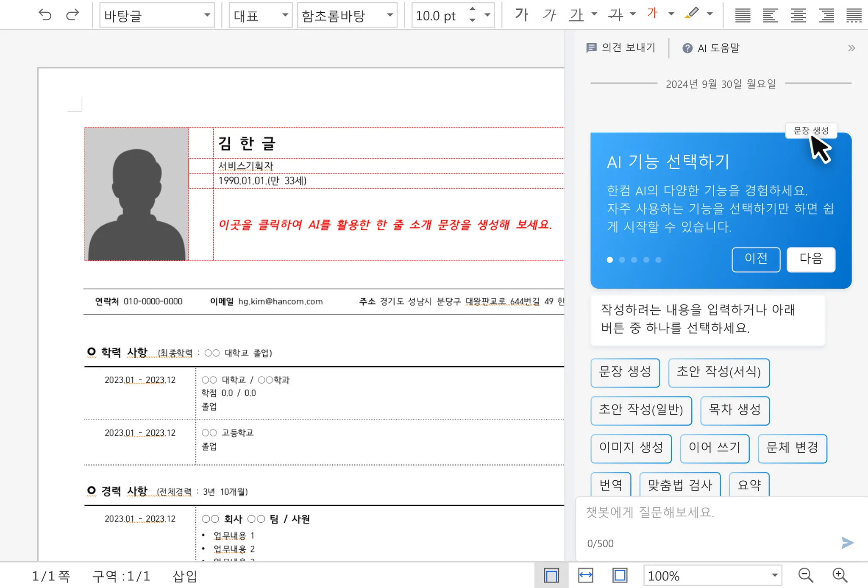Send the chatbot message with arrow icon
This screenshot has width=868, height=588.
point(847,543)
